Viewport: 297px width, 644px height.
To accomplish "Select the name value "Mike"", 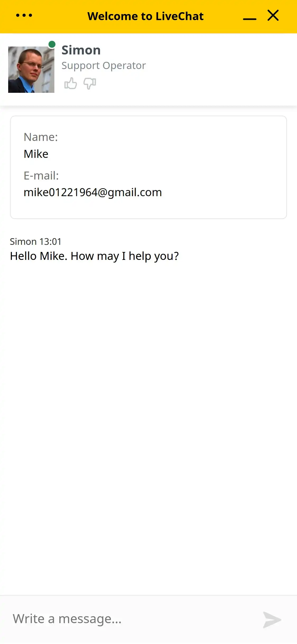I will (36, 154).
